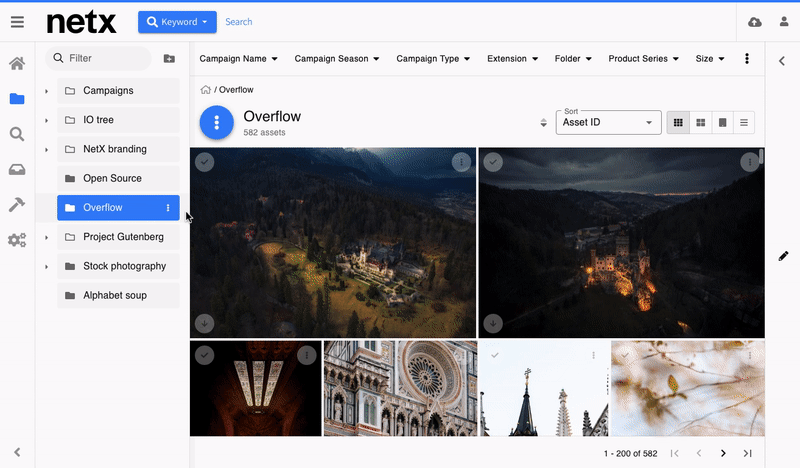
Task: Expand the Campaigns folder arrow
Action: pyautogui.click(x=46, y=91)
